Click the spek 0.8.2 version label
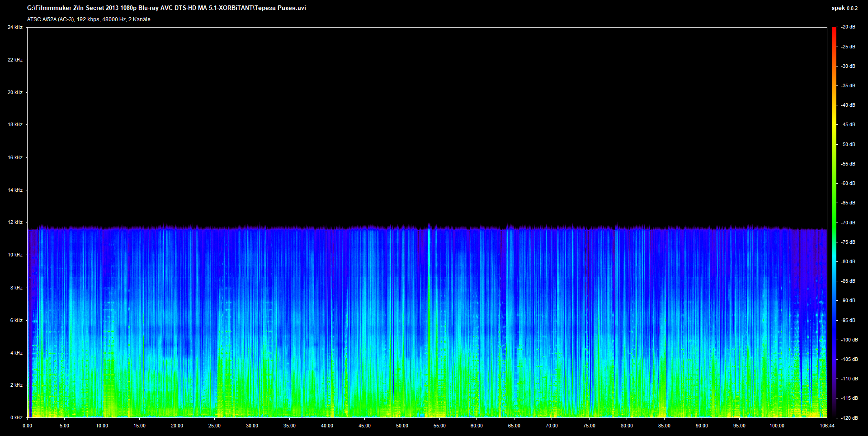The width and height of the screenshot is (868, 436). pyautogui.click(x=844, y=8)
